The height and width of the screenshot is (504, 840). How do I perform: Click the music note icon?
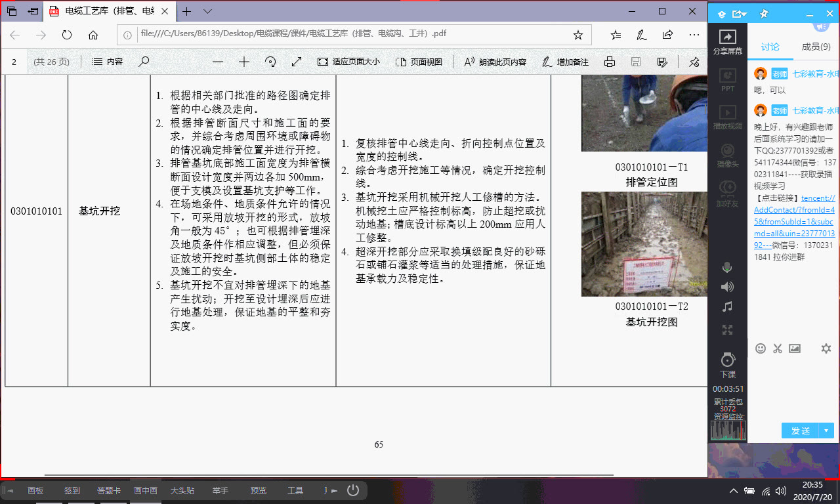pyautogui.click(x=727, y=306)
